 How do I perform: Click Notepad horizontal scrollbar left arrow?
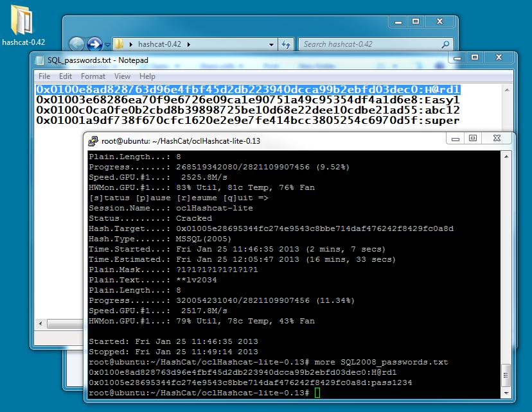point(40,323)
